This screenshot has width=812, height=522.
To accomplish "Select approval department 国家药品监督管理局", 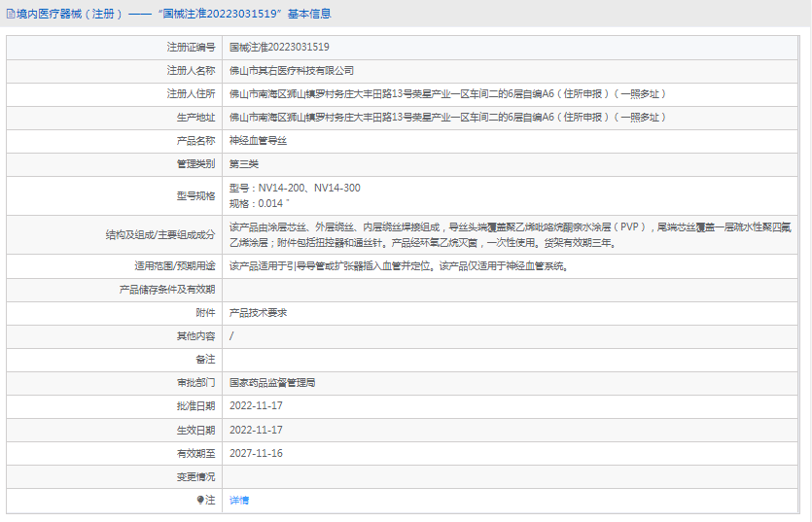I will pyautogui.click(x=272, y=383).
